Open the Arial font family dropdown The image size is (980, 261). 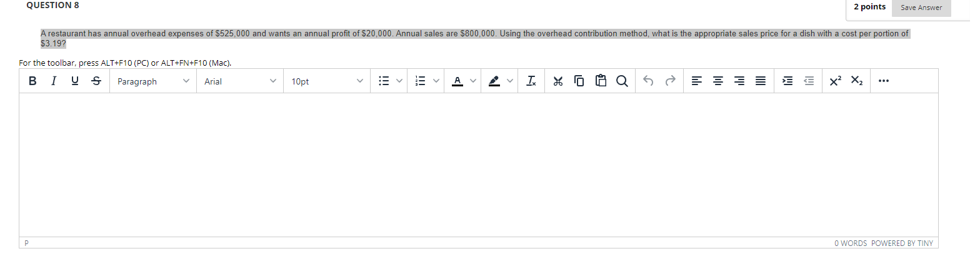(x=240, y=81)
